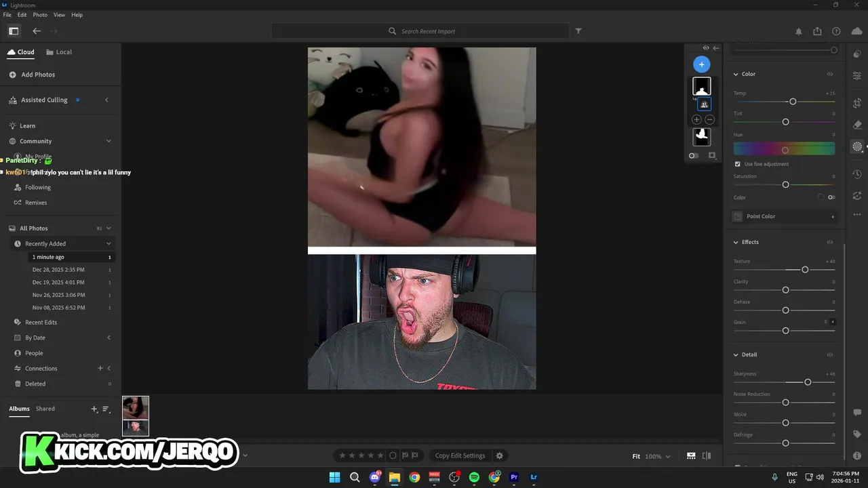This screenshot has height=488, width=868.
Task: Click the Temp slider handle
Action: [x=793, y=102]
